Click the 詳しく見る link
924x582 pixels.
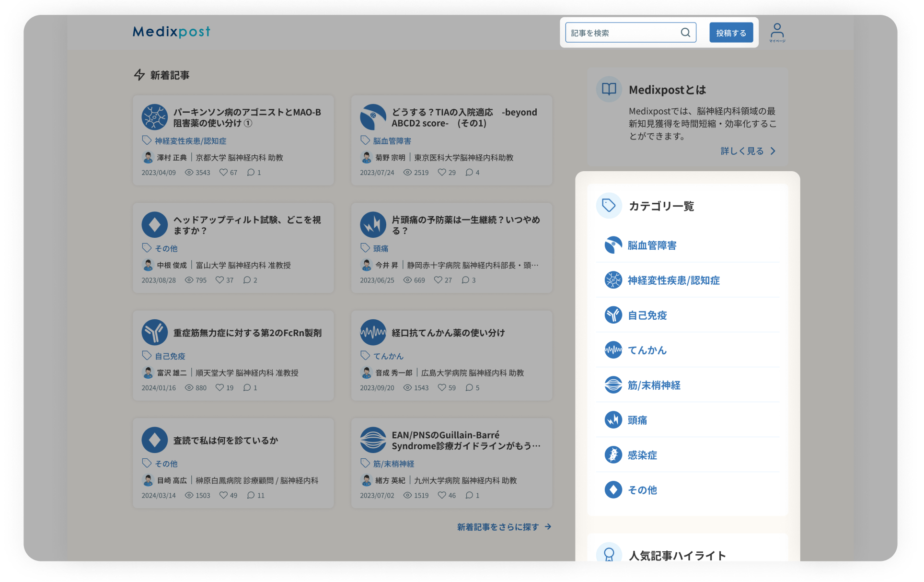742,151
